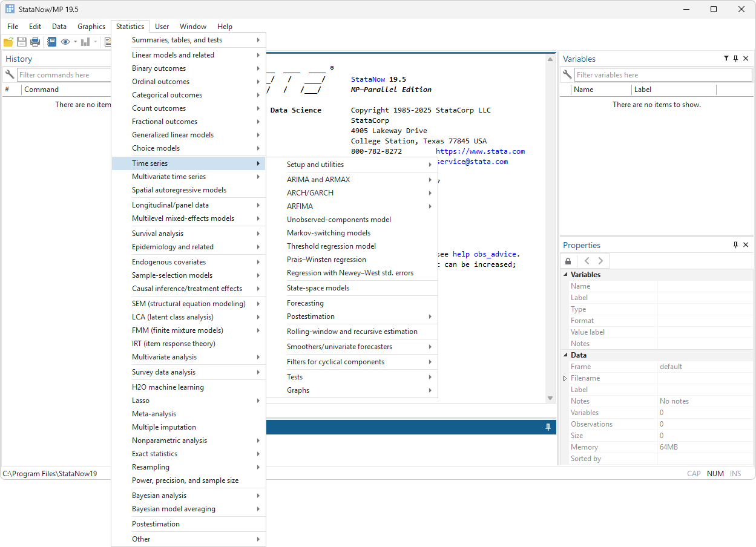
Task: Open the Viewer eye icon
Action: coord(65,42)
